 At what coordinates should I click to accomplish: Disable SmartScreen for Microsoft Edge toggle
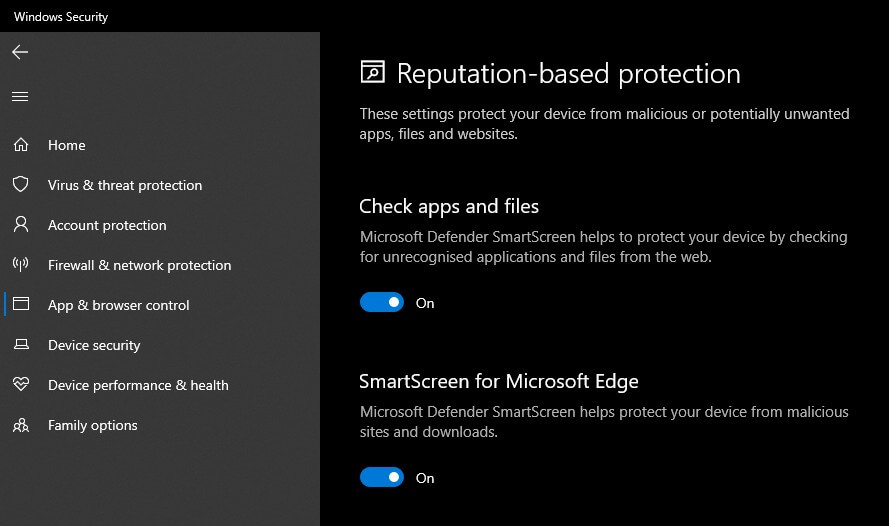[382, 478]
